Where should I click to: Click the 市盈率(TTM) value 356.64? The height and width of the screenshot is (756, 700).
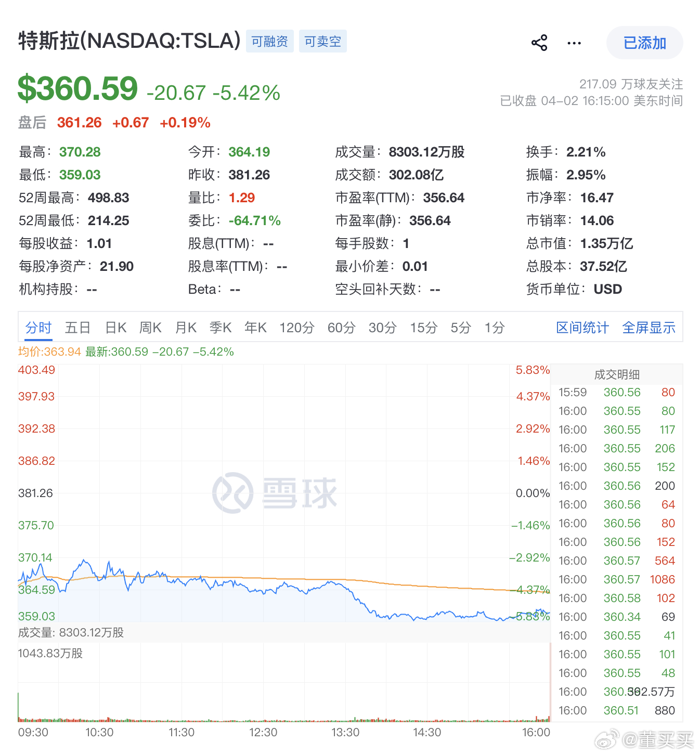pos(444,198)
